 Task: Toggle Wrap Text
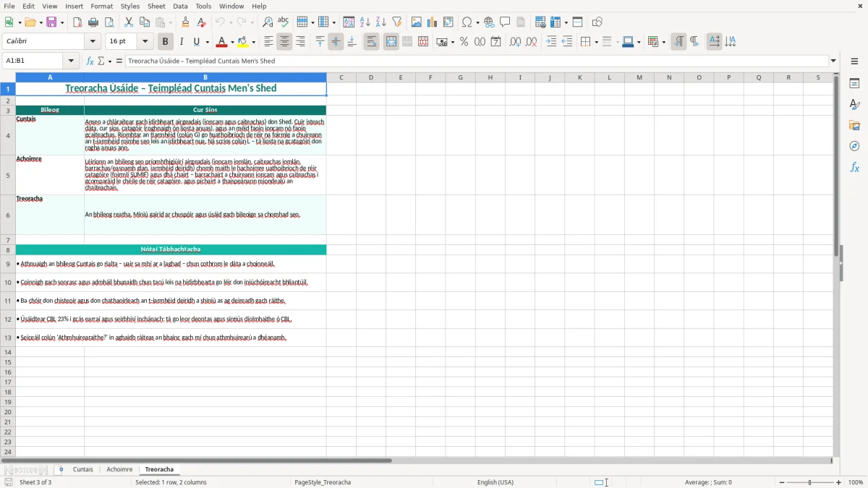[x=372, y=42]
